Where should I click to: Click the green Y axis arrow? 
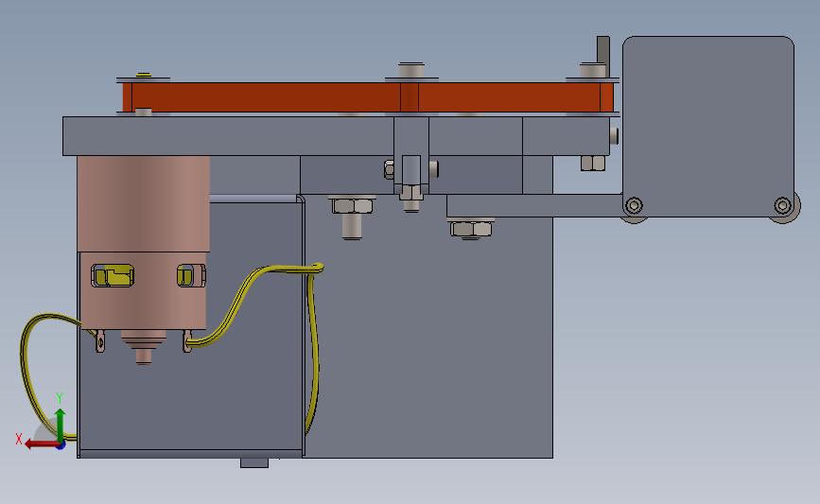click(x=61, y=425)
